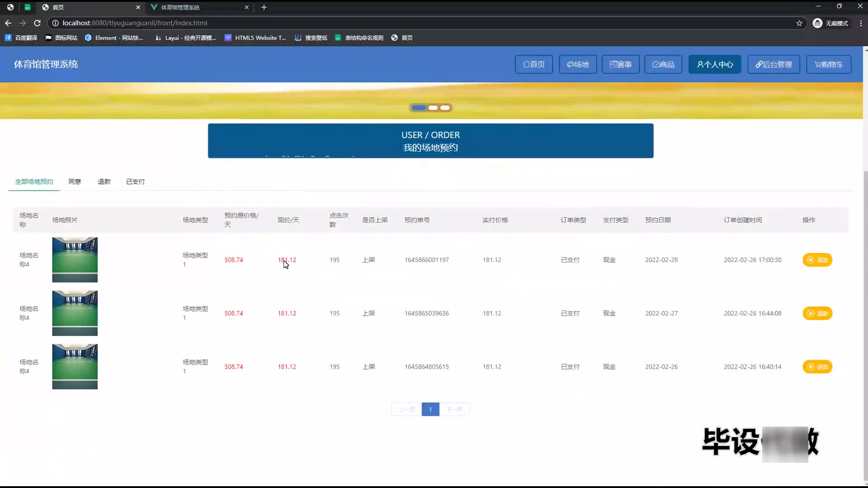Click venue photo for order 1645866001197
The image size is (868, 488).
click(75, 260)
